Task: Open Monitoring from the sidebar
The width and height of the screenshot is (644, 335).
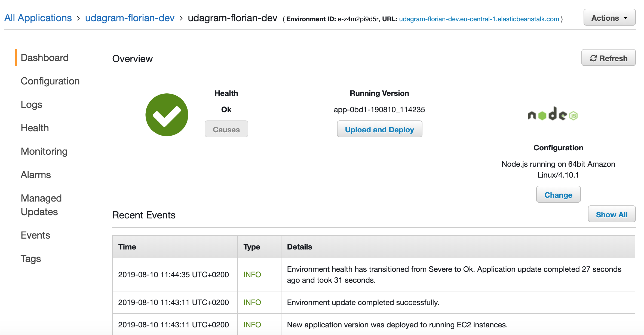Action: point(44,151)
